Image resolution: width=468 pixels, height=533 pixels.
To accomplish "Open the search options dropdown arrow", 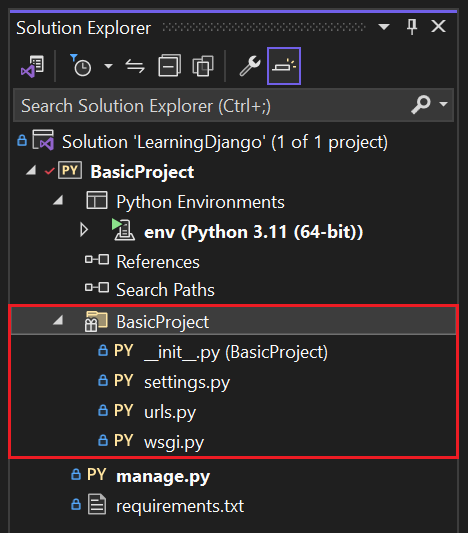I will pyautogui.click(x=443, y=104).
